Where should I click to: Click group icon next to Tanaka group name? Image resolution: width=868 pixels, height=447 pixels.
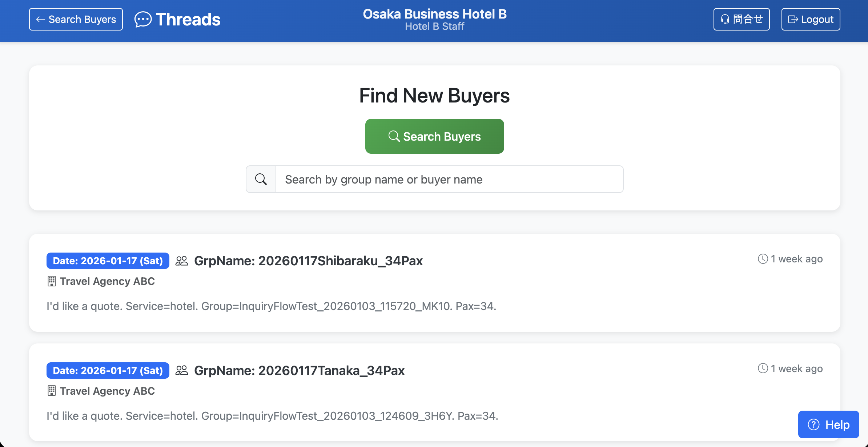click(182, 371)
